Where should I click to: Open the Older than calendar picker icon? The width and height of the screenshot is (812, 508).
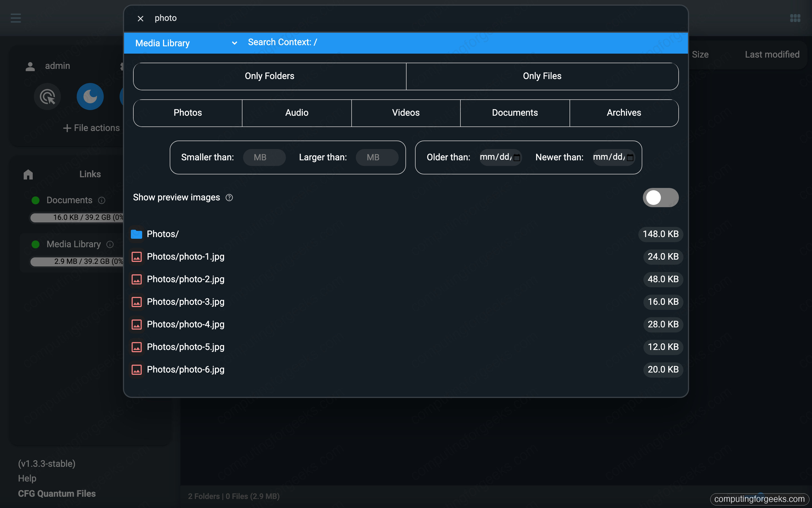pyautogui.click(x=517, y=157)
